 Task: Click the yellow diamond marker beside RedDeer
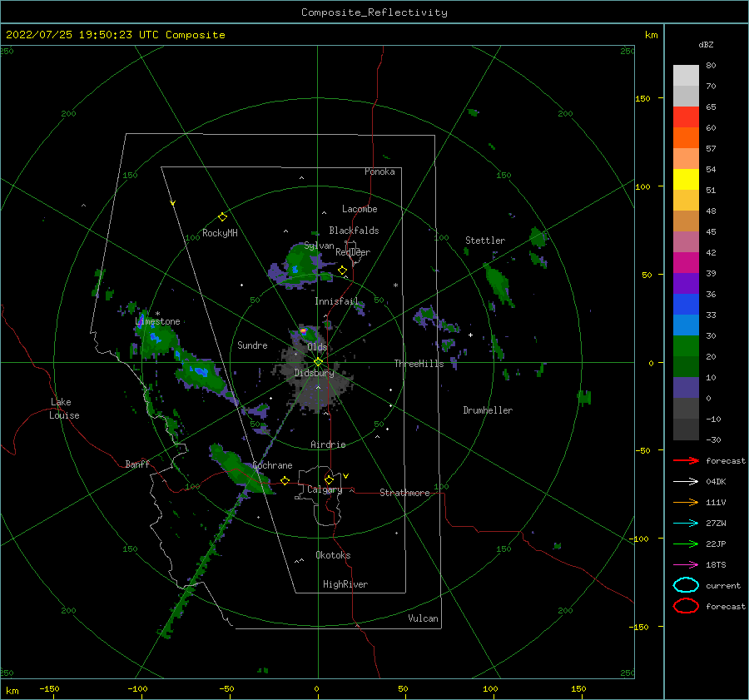pos(343,271)
